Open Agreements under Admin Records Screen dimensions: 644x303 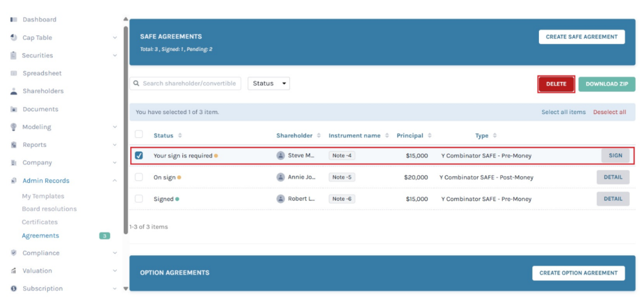tap(40, 236)
